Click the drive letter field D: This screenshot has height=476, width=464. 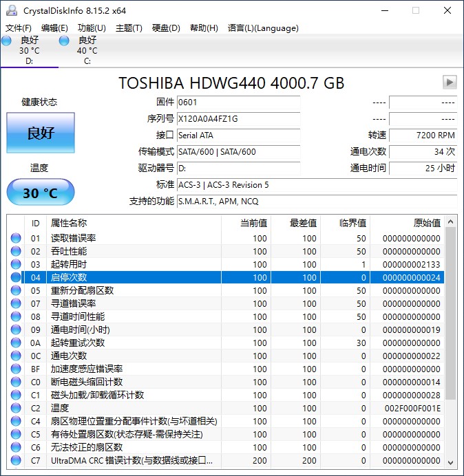(x=238, y=168)
